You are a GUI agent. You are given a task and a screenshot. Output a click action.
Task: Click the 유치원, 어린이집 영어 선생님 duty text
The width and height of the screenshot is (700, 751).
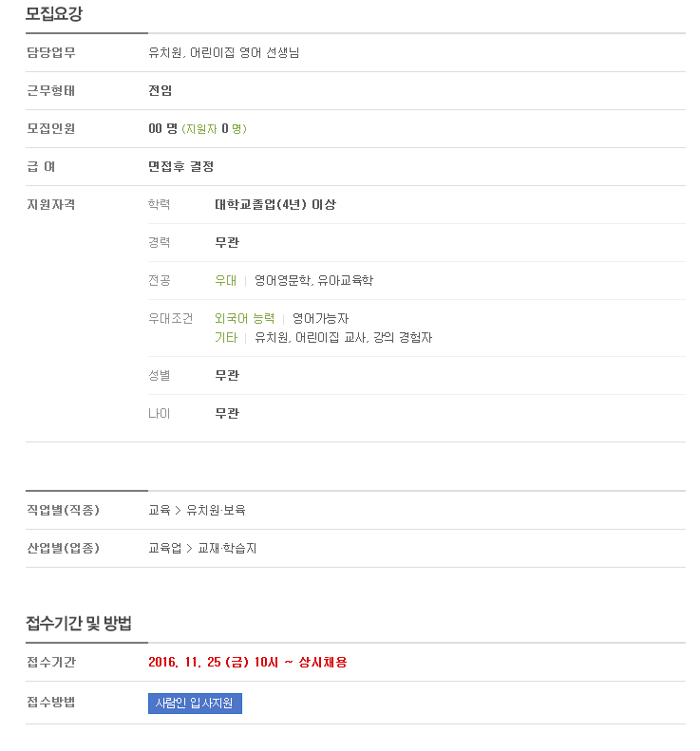pos(224,52)
